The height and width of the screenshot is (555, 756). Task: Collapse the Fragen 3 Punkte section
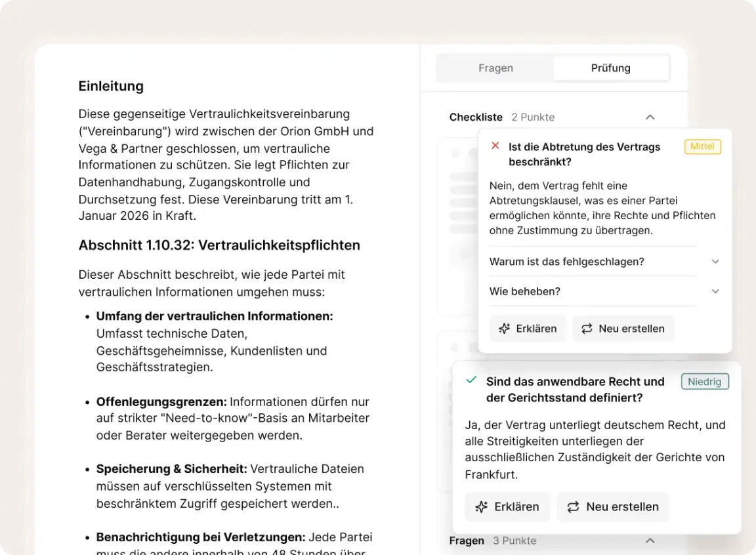tap(650, 541)
